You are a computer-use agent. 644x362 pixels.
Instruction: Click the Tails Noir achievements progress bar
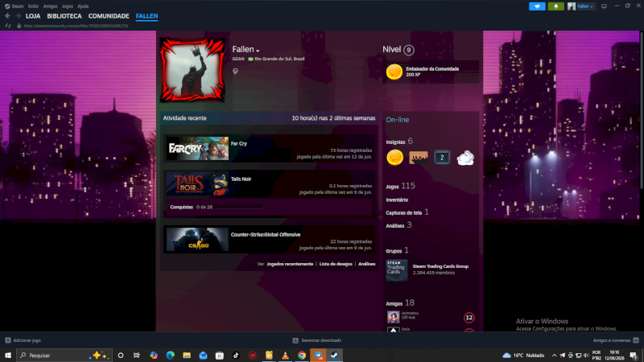tap(239, 208)
